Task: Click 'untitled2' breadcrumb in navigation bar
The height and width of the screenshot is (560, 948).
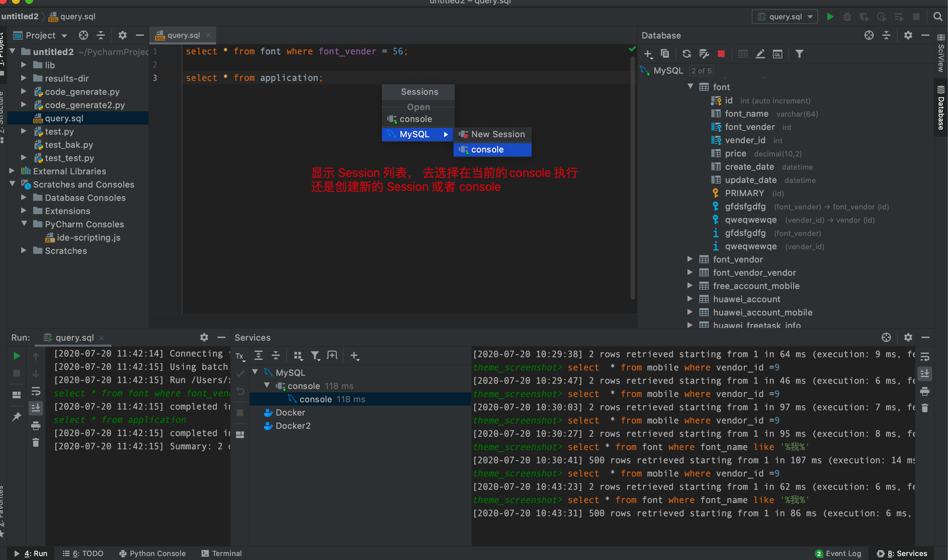Action: click(x=20, y=17)
